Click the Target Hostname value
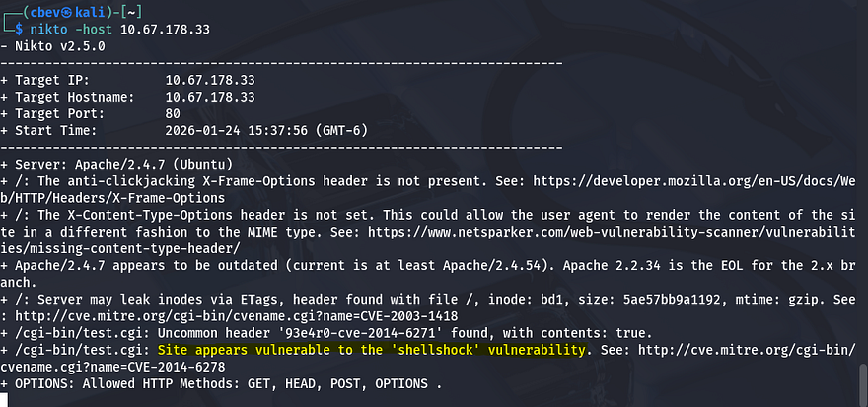868x407 pixels. tap(212, 97)
